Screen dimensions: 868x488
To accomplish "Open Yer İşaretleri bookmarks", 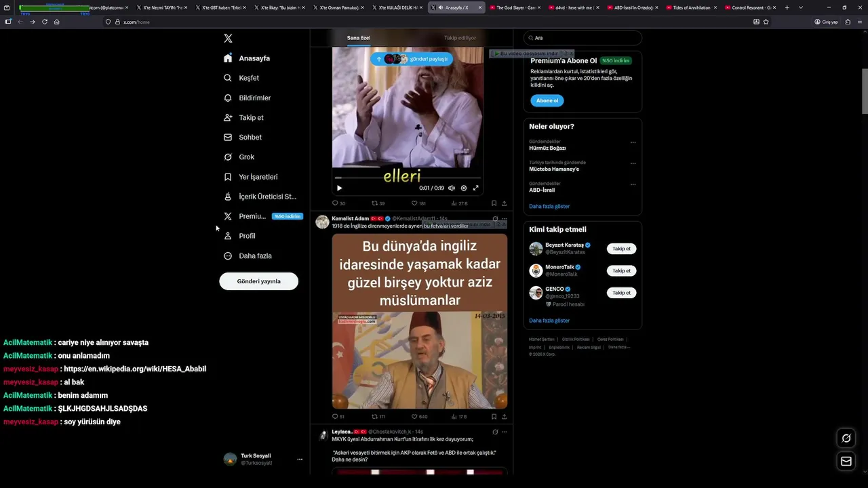I will [250, 177].
